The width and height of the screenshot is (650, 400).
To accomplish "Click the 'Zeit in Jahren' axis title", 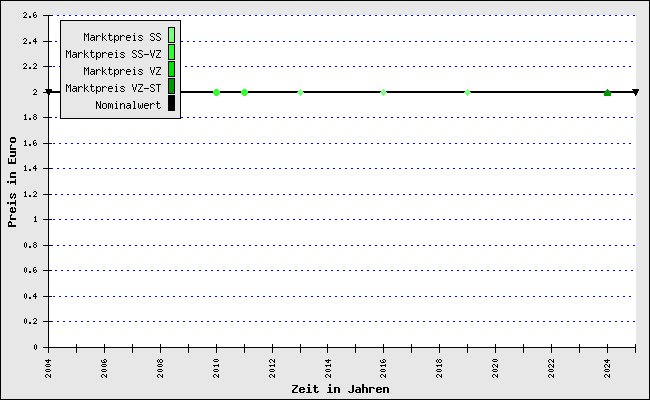I will [x=340, y=389].
